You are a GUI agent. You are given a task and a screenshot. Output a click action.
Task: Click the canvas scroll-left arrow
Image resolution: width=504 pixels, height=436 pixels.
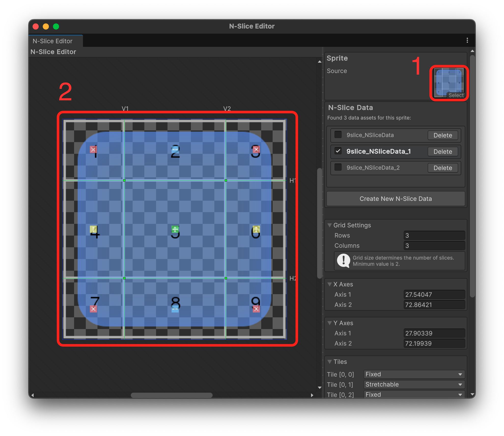point(32,395)
